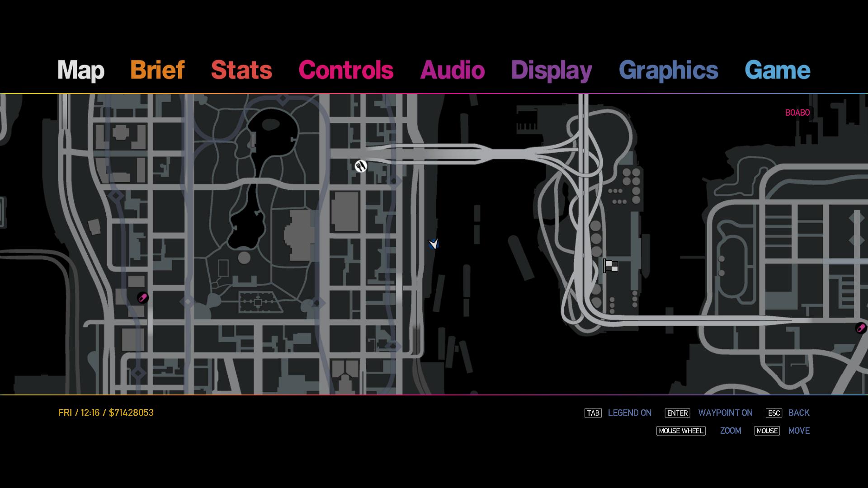Click the MOUSE key hint

(x=767, y=431)
